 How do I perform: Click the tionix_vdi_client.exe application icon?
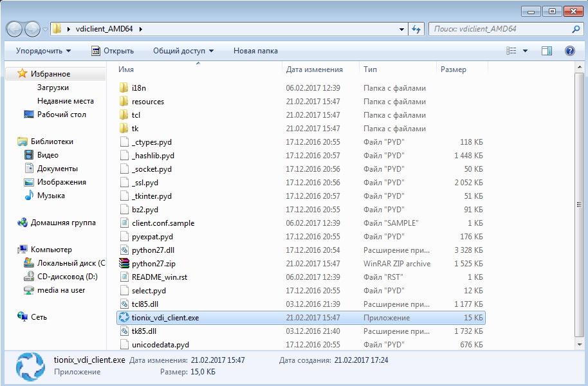(x=124, y=317)
